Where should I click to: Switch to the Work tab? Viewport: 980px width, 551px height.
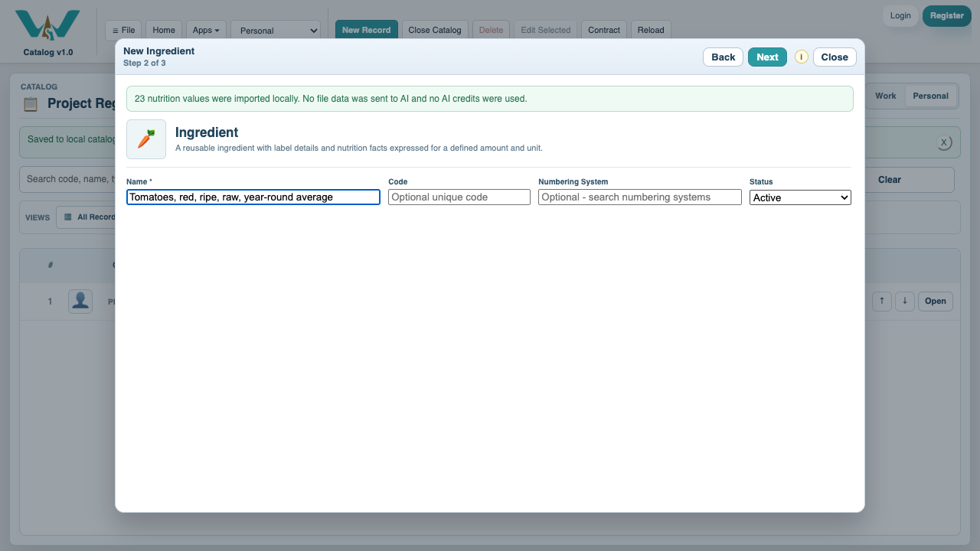pos(886,96)
